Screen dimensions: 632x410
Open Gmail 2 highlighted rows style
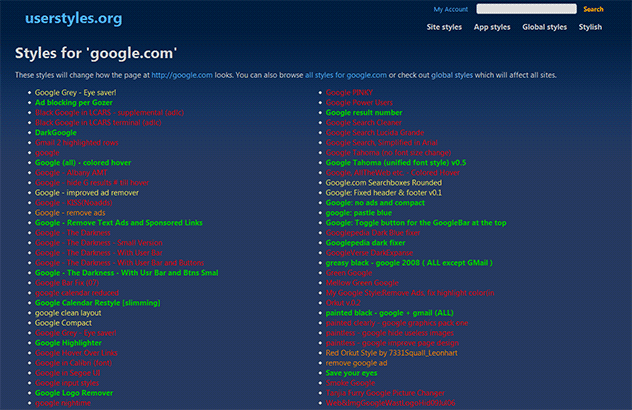tap(77, 143)
